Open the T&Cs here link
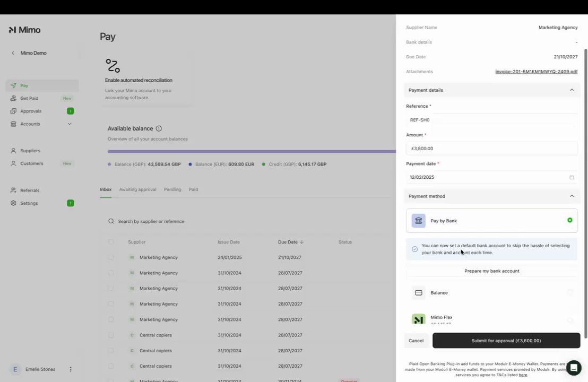The image size is (588, 382). 523,375
